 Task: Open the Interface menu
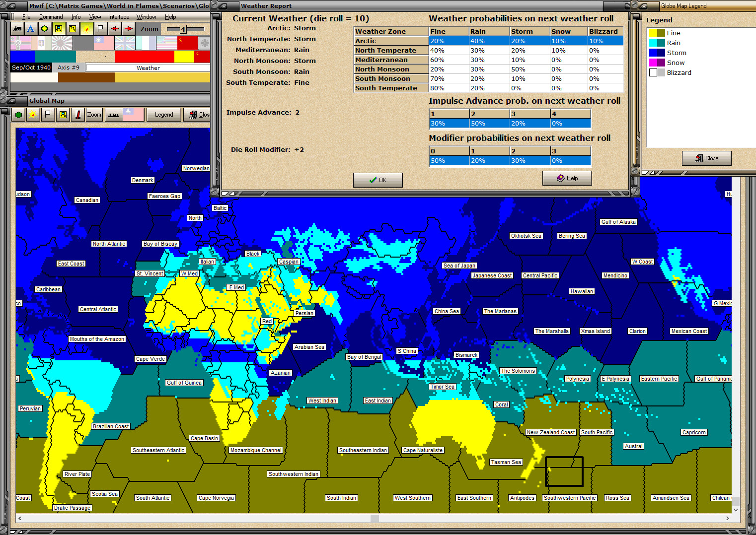(118, 16)
